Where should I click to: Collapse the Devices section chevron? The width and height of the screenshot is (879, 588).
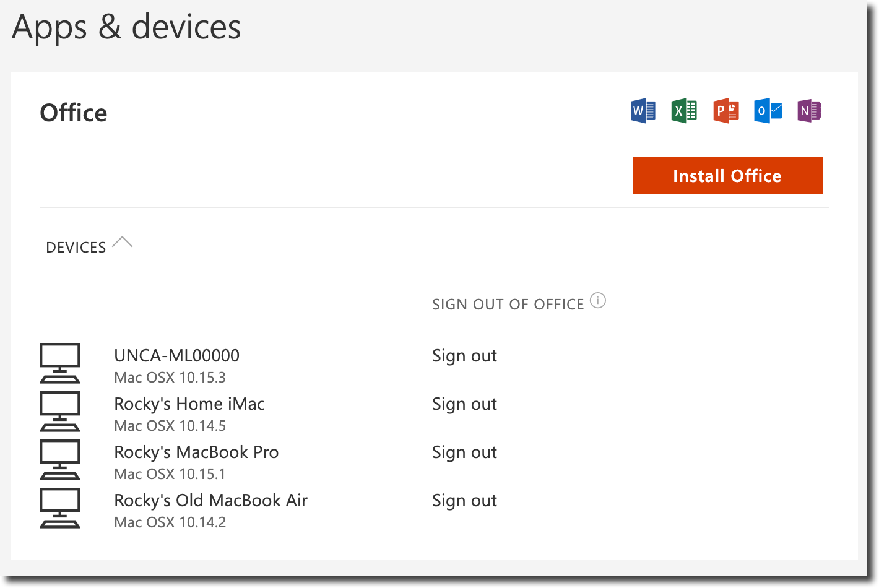coord(123,243)
